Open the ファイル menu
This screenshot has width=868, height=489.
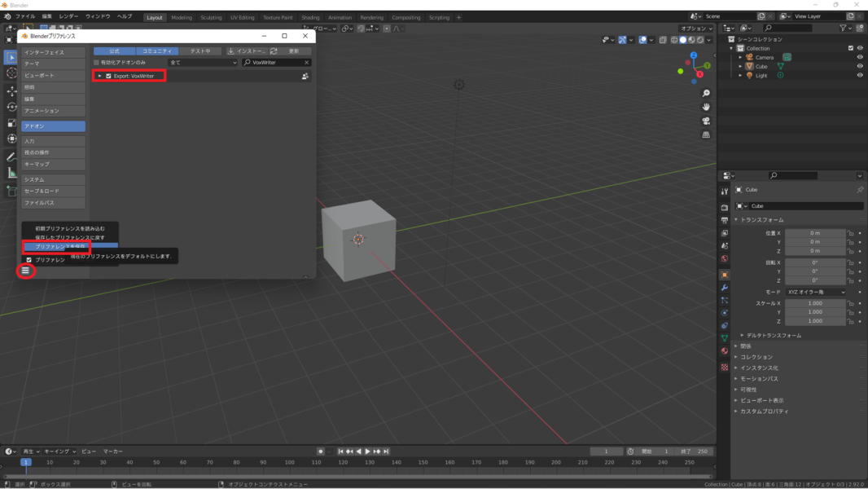coord(25,16)
